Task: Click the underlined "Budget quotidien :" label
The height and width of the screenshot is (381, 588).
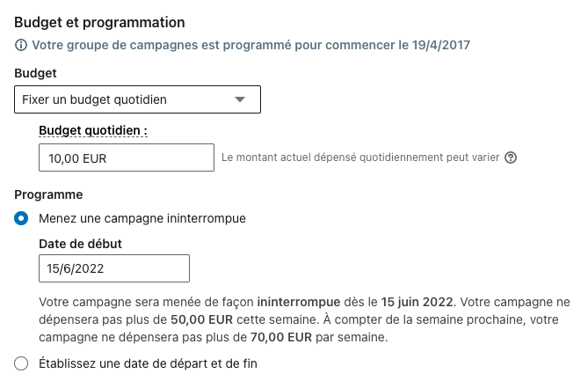Action: coord(93,130)
